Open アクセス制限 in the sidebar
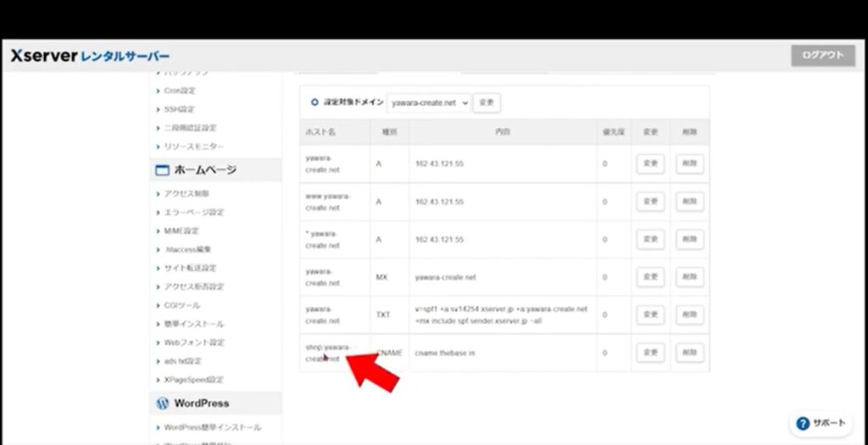This screenshot has height=445, width=868. coord(186,194)
